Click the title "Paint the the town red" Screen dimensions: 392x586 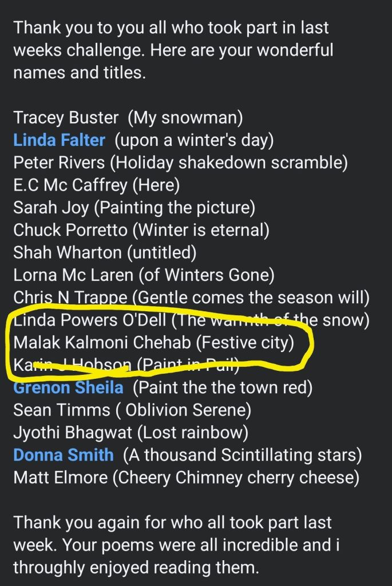click(223, 388)
